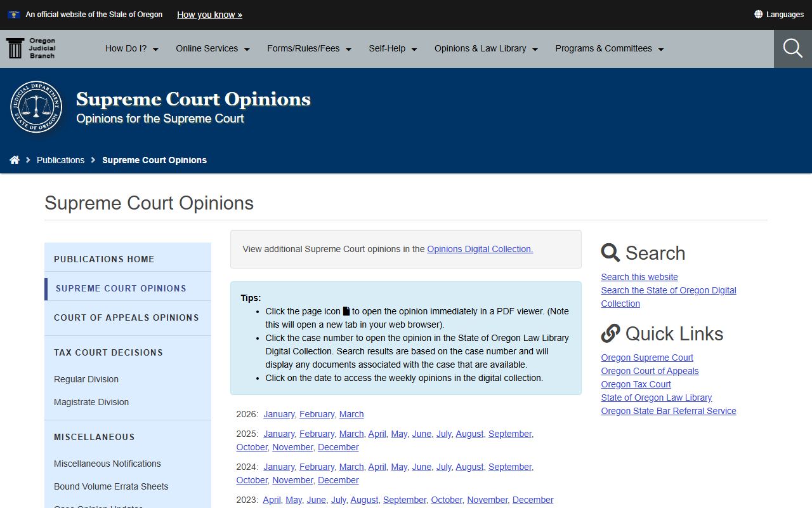Viewport: 812px width, 508px height.
Task: Open the Opinions Digital Collection link
Action: [x=480, y=249]
